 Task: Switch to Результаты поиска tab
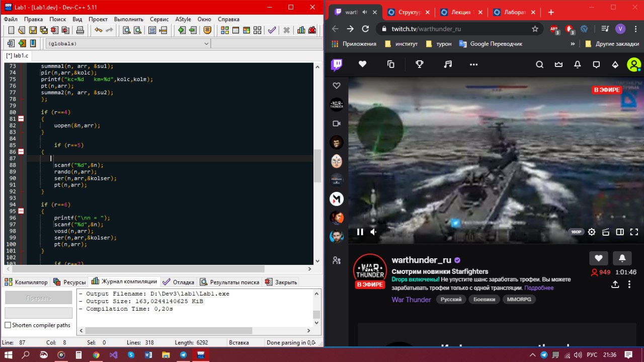click(229, 282)
